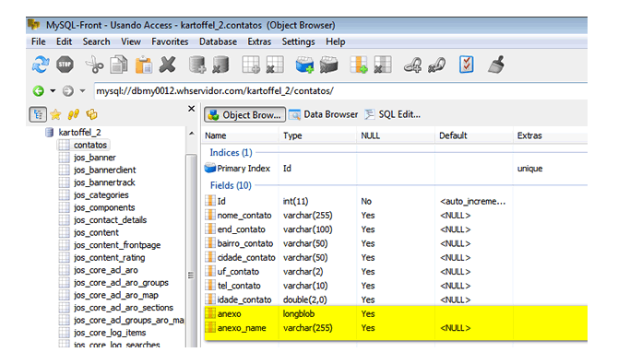618x364 pixels.
Task: Select the contatos table in tree
Action: pos(90,145)
